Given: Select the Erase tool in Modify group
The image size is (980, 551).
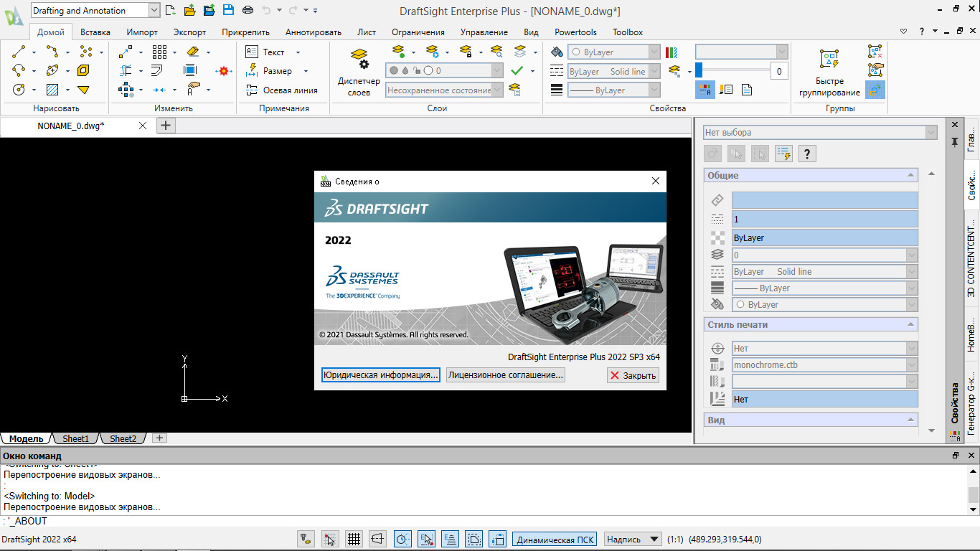Looking at the screenshot, I should 192,52.
